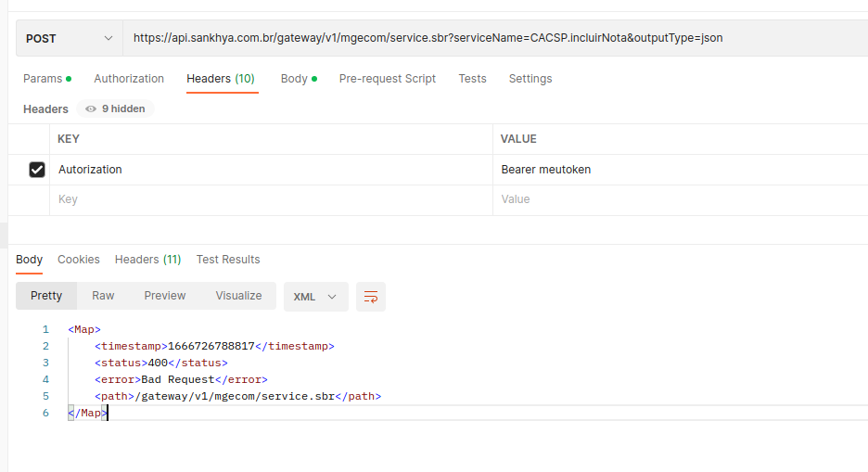The image size is (868, 472).
Task: Open the request Settings tab
Action: (x=530, y=79)
